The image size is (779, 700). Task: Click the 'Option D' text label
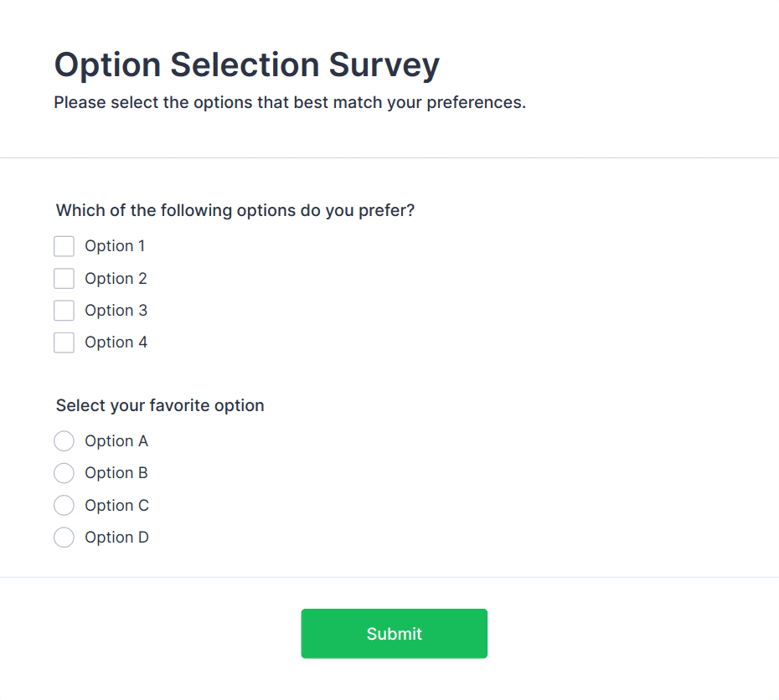116,538
